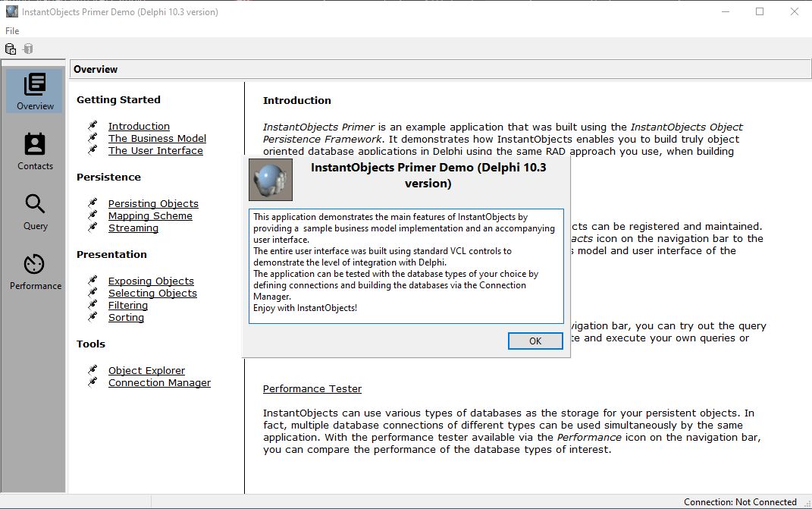Open the Streaming link under Persistence
The width and height of the screenshot is (812, 509).
133,228
